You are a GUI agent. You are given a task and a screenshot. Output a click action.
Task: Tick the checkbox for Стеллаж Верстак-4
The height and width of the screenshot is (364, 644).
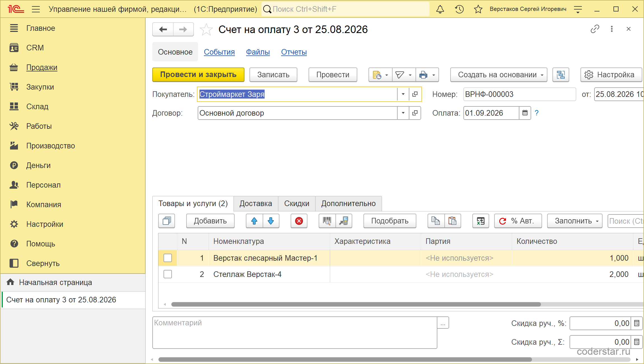(168, 274)
